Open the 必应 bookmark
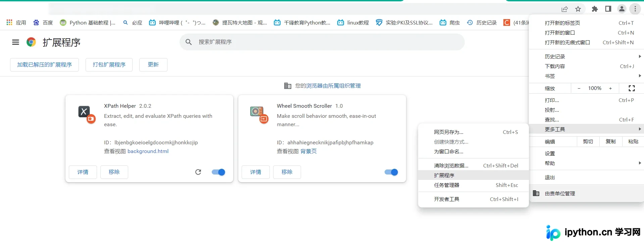The image size is (644, 245). 133,22
